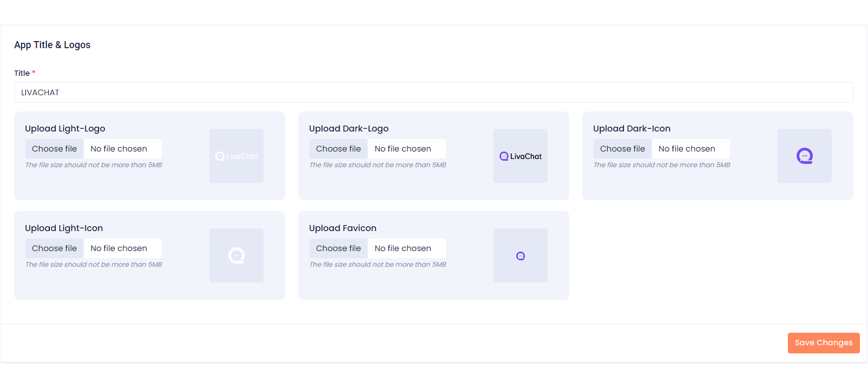This screenshot has width=868, height=388.
Task: Save changes with the orange button
Action: [823, 343]
